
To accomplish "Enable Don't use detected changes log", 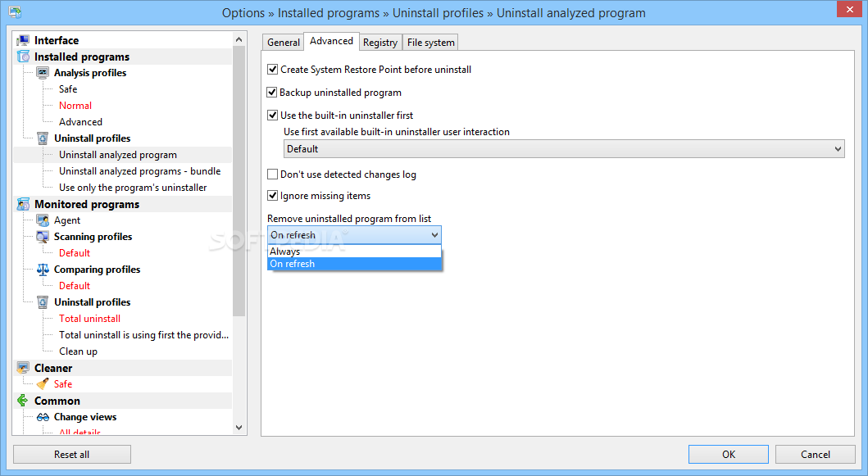I will pyautogui.click(x=272, y=175).
